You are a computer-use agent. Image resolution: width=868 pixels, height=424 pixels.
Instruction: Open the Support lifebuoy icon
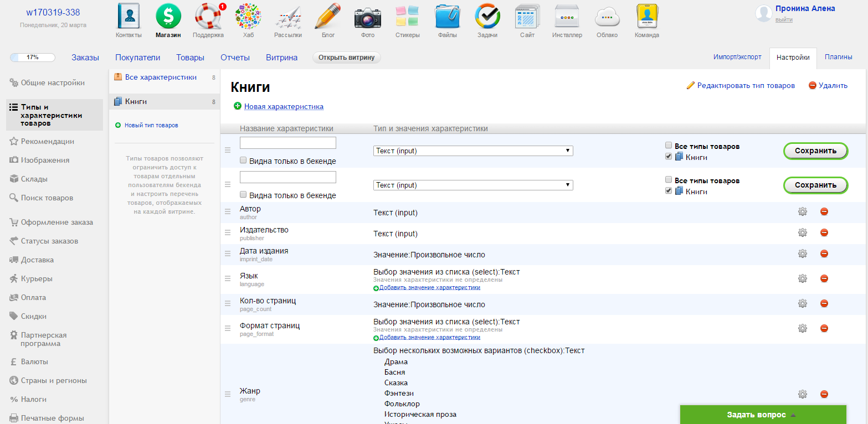pyautogui.click(x=208, y=17)
